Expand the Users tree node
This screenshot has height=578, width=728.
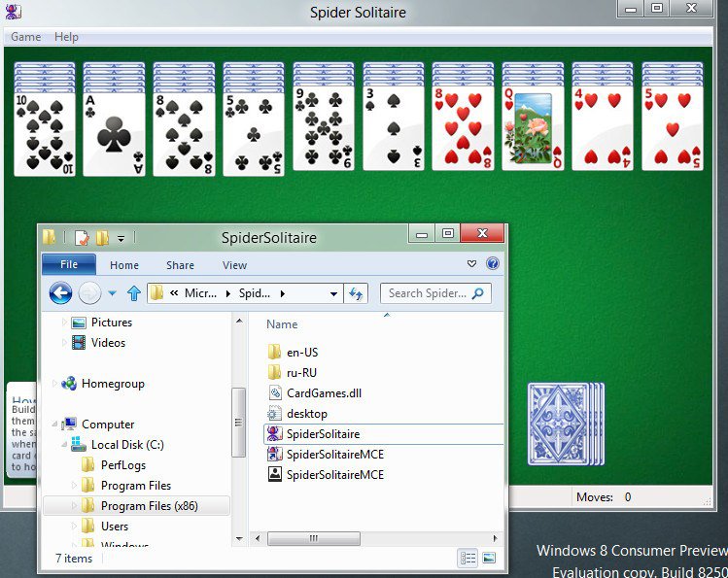click(74, 527)
